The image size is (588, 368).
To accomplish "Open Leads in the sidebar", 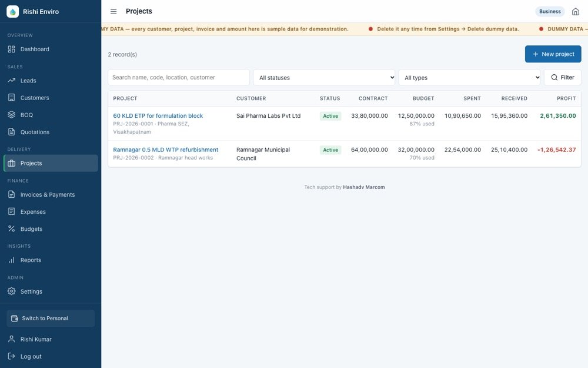I will [x=51, y=80].
